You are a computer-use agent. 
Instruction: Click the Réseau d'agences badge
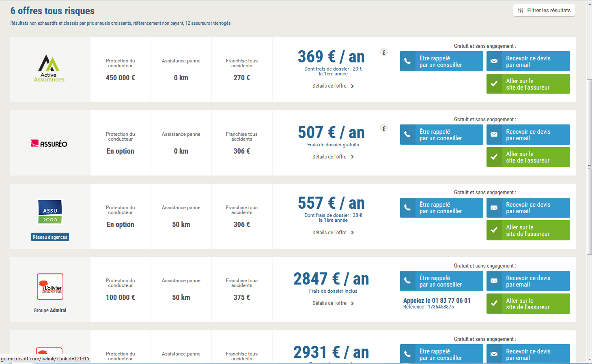pyautogui.click(x=50, y=237)
